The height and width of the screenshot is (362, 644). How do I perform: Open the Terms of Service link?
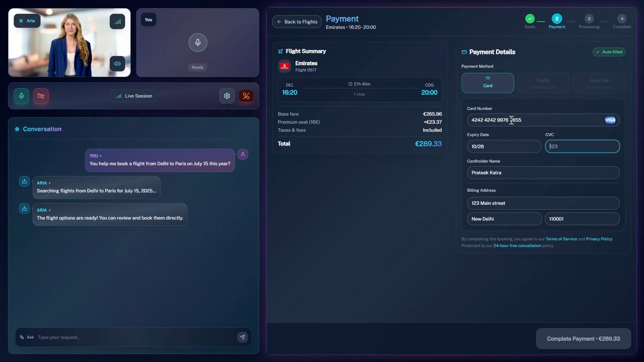click(x=561, y=239)
